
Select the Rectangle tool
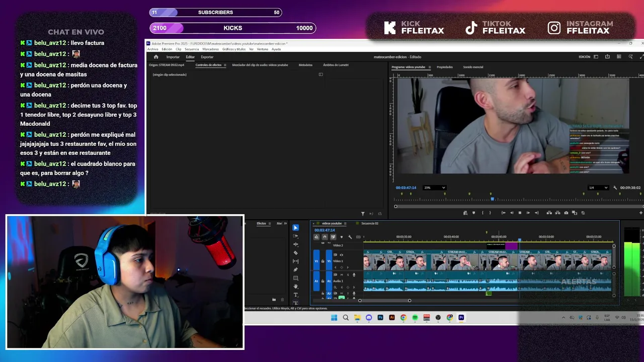[296, 278]
